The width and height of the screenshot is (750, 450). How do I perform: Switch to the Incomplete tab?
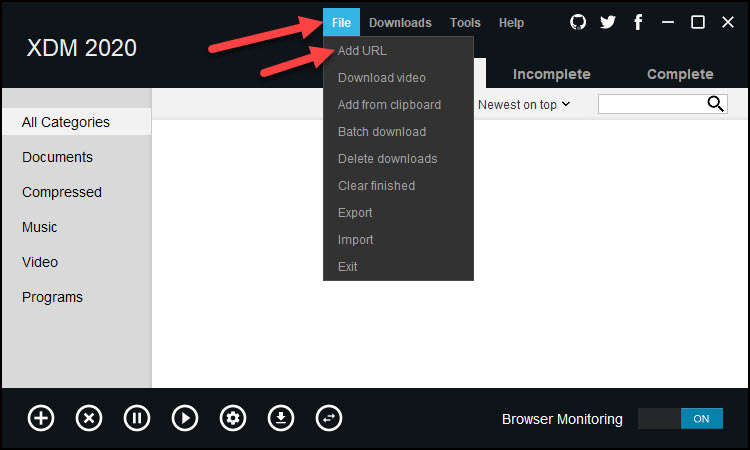[x=551, y=74]
